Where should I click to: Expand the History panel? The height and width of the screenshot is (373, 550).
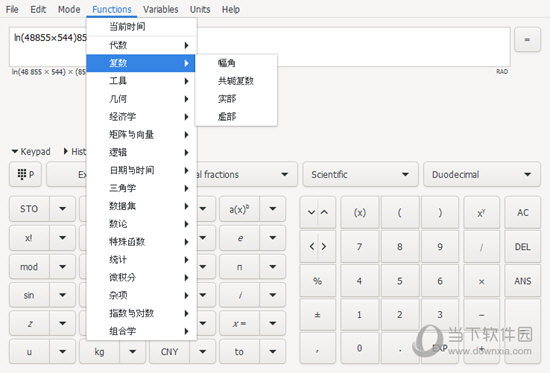coord(75,152)
